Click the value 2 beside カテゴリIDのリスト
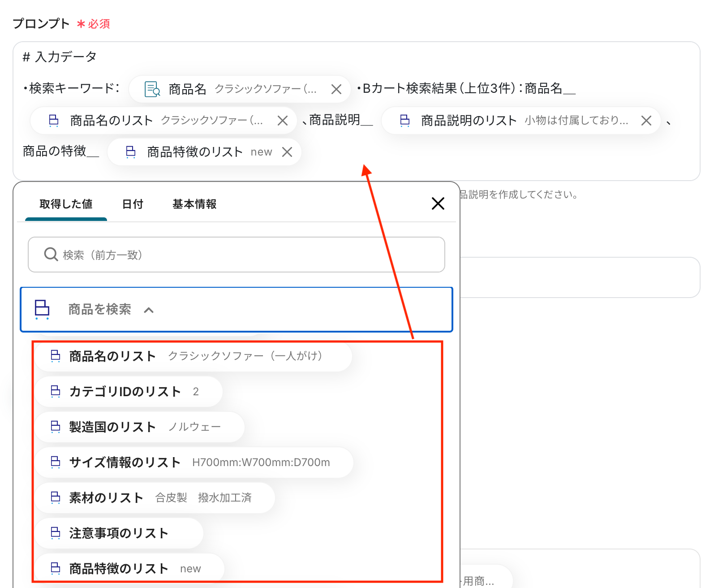Screen dimensions: 714x588 pos(196,392)
